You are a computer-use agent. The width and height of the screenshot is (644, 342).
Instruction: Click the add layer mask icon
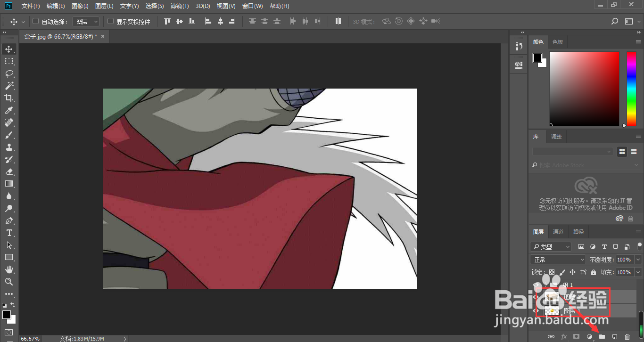(x=576, y=336)
